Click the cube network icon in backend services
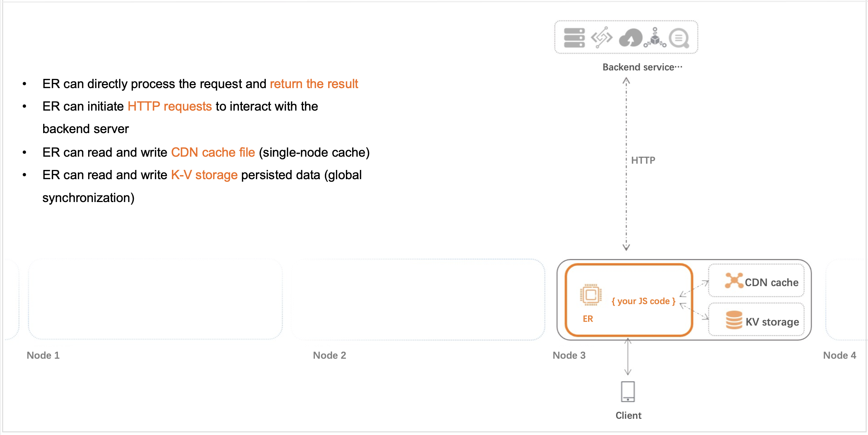Screen dimensions: 868x435 (x=655, y=38)
